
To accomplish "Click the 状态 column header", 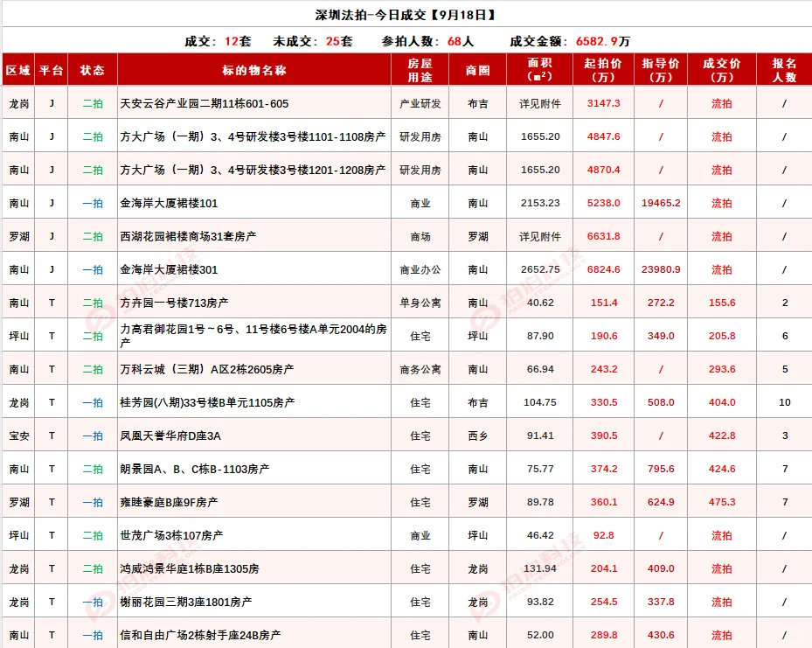I will click(x=92, y=70).
